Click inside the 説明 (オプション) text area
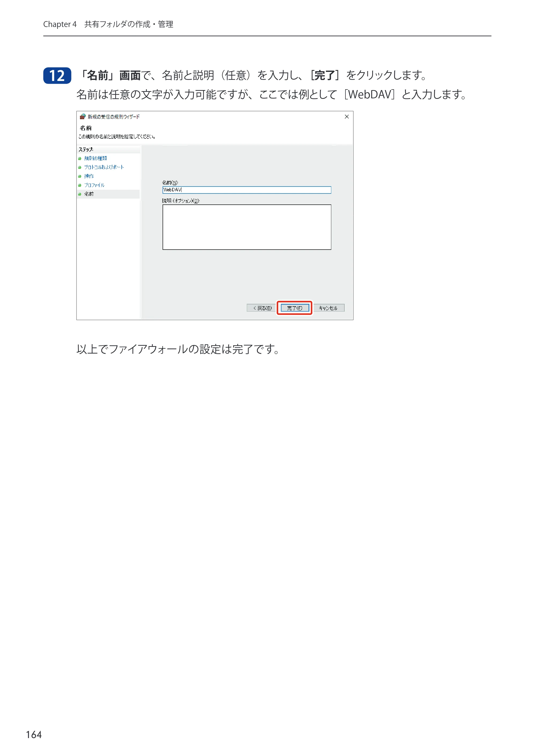The width and height of the screenshot is (535, 756). (247, 227)
